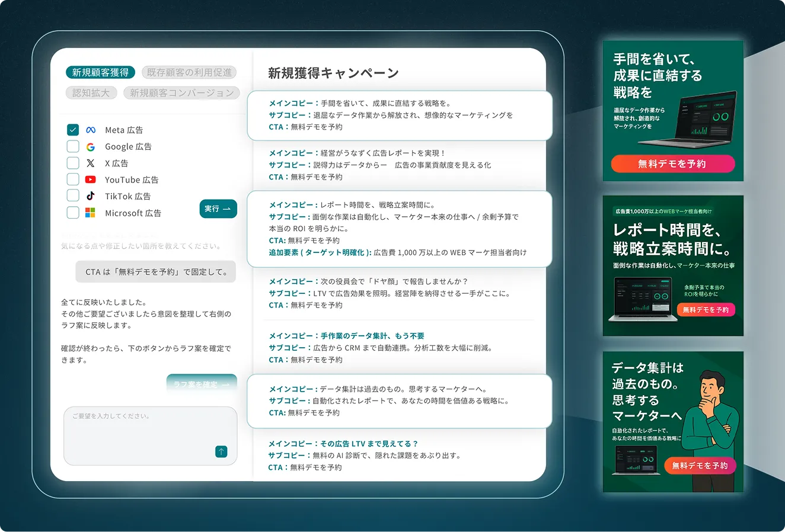Choose the 認知拡大 tab
This screenshot has width=785, height=532.
click(91, 93)
